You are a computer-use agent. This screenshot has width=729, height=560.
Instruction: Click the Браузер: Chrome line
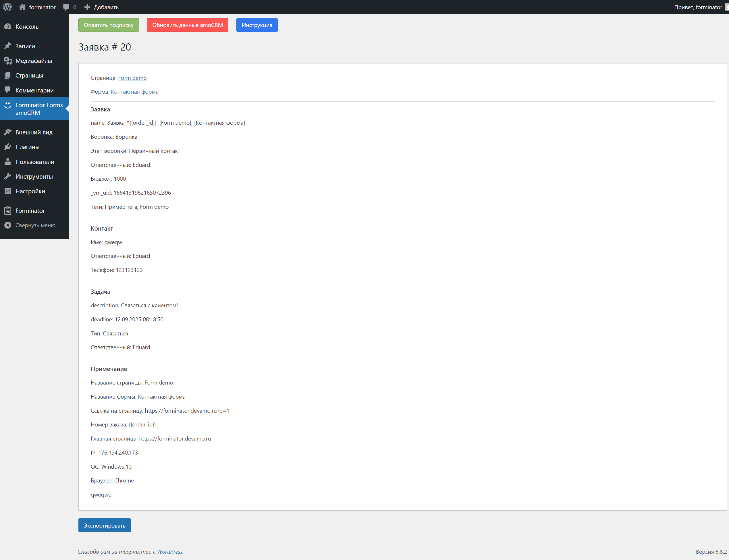(112, 480)
